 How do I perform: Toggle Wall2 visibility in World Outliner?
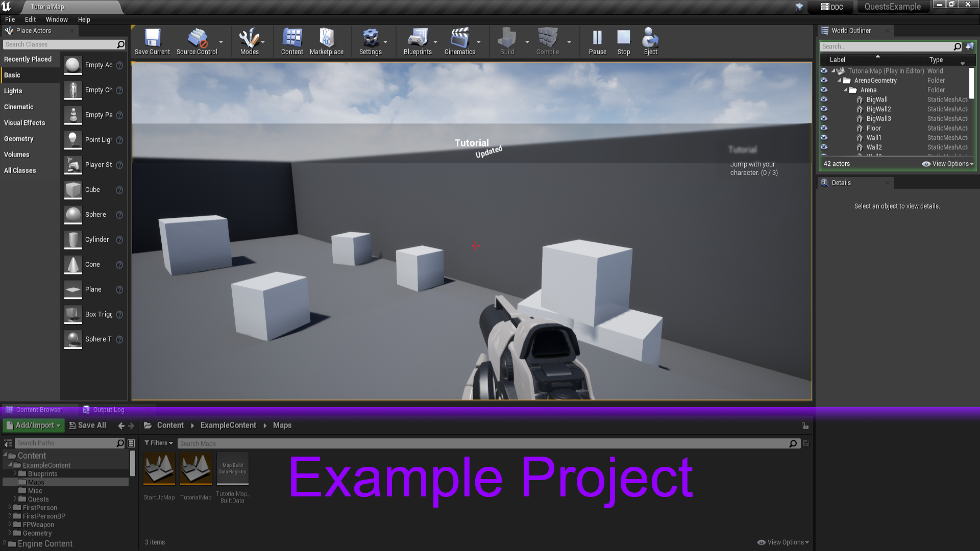[825, 147]
